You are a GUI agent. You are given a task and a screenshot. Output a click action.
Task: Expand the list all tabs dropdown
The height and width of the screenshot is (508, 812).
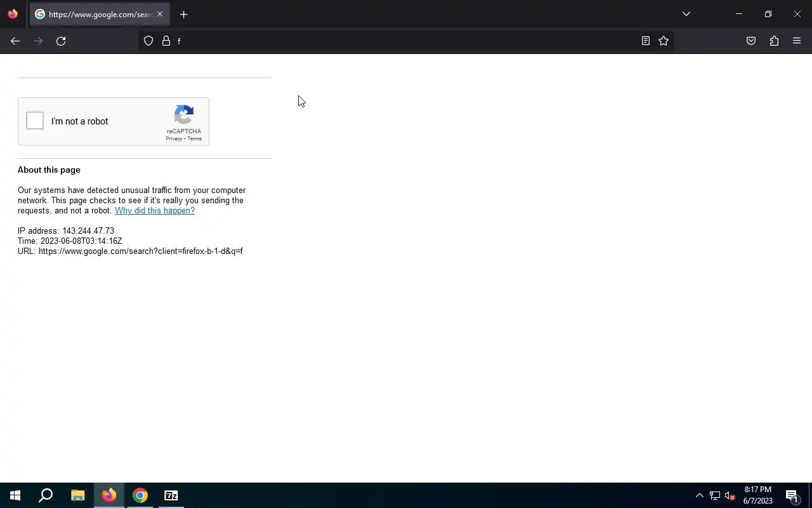(686, 14)
